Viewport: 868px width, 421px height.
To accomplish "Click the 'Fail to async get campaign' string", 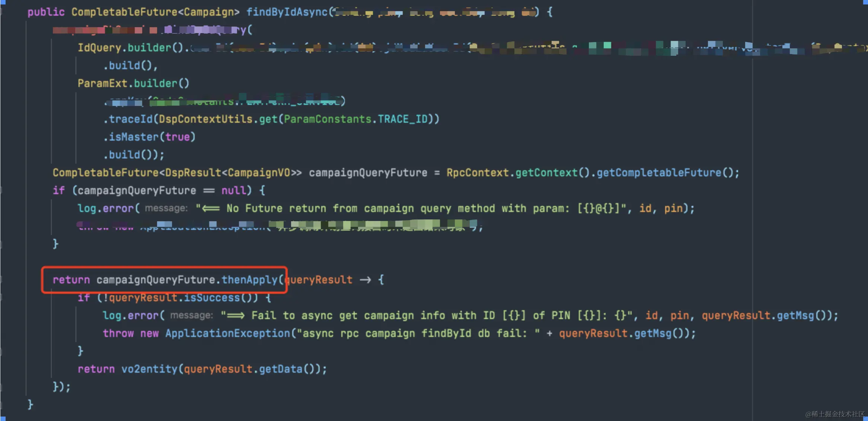I will pyautogui.click(x=427, y=315).
